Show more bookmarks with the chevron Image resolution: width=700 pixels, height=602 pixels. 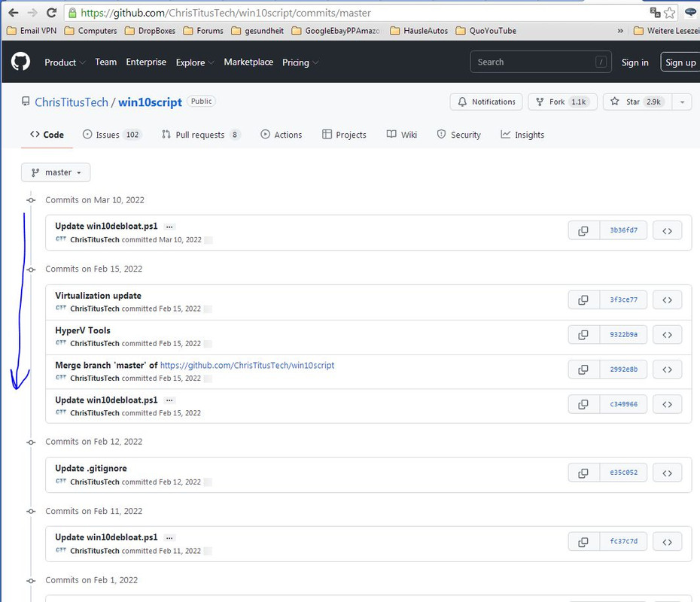pyautogui.click(x=620, y=31)
